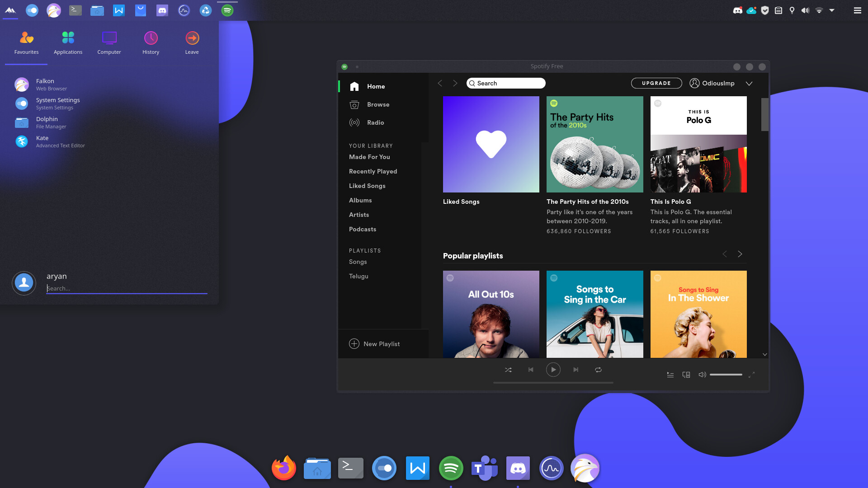868x488 pixels.
Task: Switch to History tab in launcher
Action: 151,43
